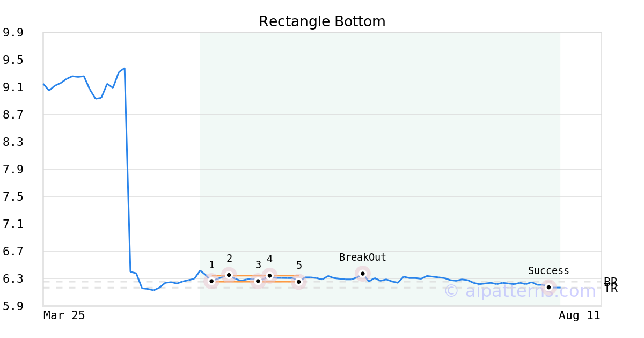
Task: Click the BreakOut point marker
Action: pyautogui.click(x=363, y=274)
